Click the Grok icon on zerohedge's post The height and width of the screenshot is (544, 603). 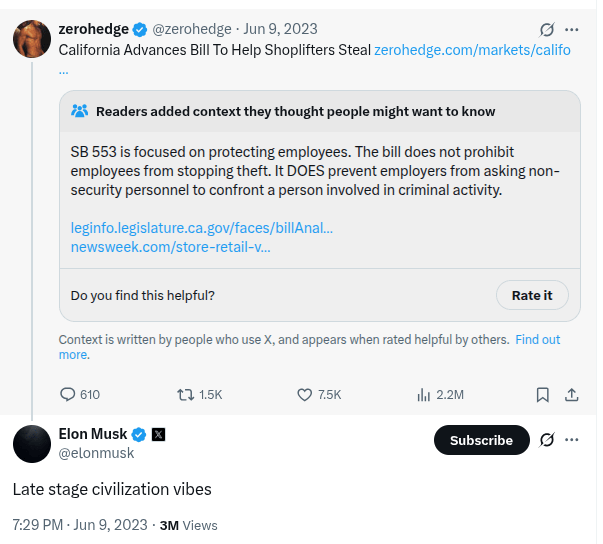(x=547, y=30)
